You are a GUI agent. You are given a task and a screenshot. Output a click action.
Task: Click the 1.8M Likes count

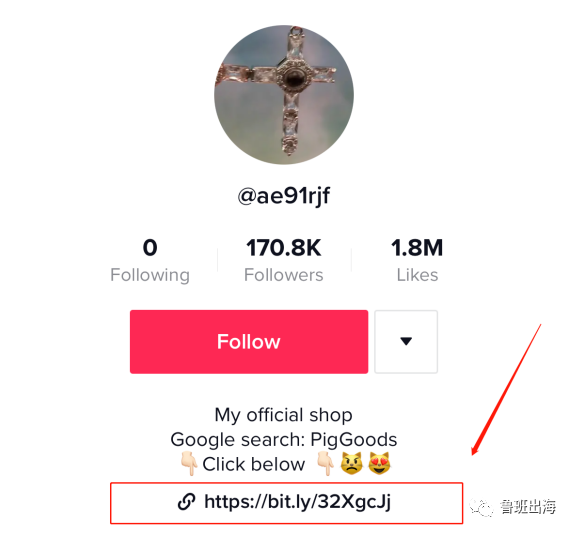[417, 260]
